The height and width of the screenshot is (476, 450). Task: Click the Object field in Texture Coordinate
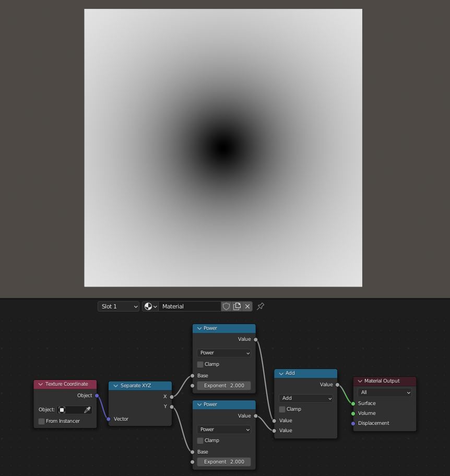coord(75,410)
